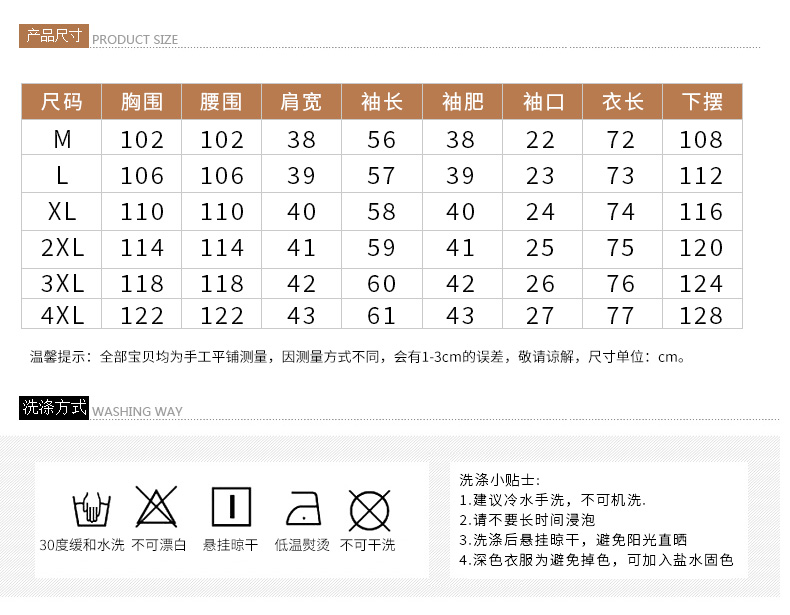Select the 低温熨烫 iron icon
790x615 pixels.
(303, 509)
